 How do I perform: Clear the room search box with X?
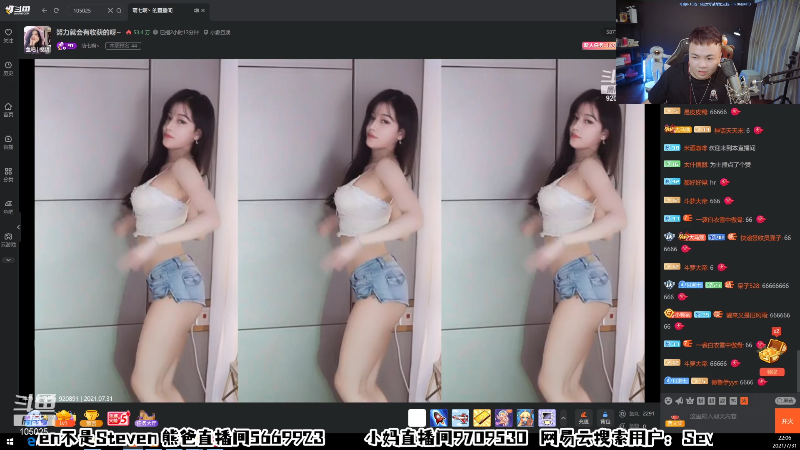pos(110,10)
